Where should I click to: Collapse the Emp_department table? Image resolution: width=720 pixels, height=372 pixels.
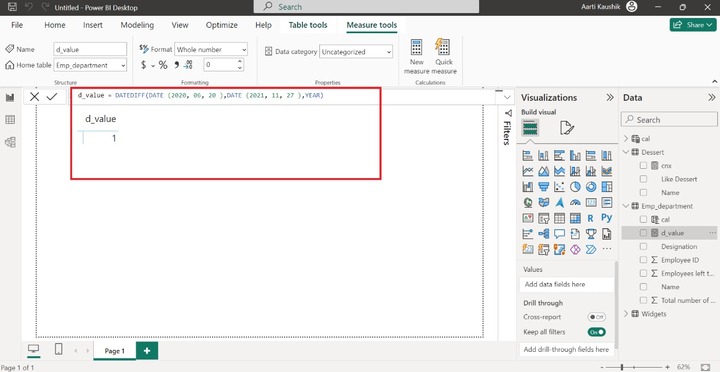point(626,206)
